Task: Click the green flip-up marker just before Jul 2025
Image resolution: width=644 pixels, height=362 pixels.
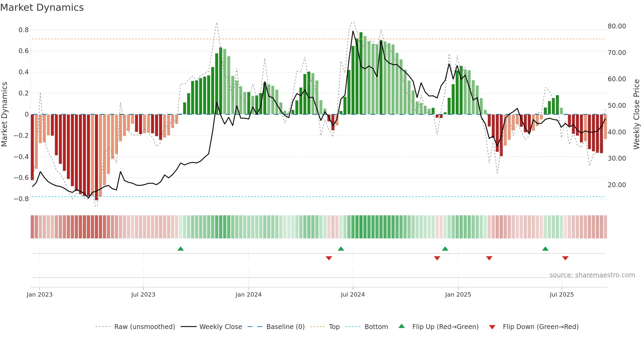Action: coord(545,249)
